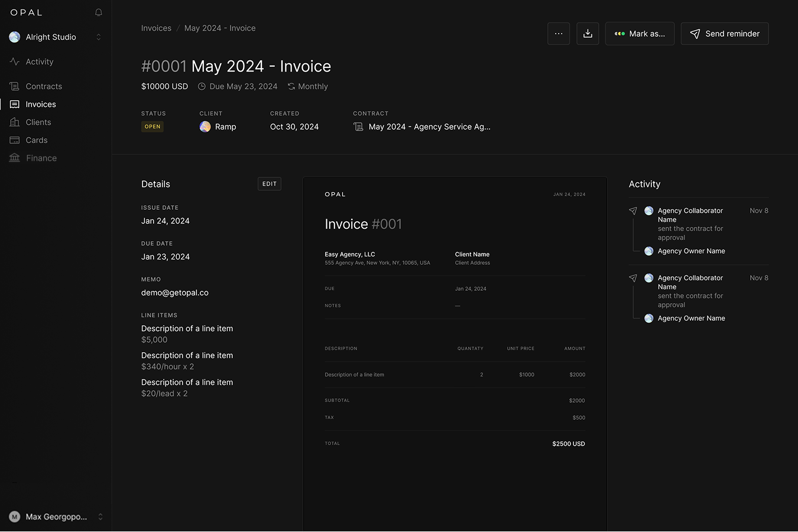This screenshot has width=798, height=532.
Task: Go to Contracts in sidebar
Action: pyautogui.click(x=44, y=86)
